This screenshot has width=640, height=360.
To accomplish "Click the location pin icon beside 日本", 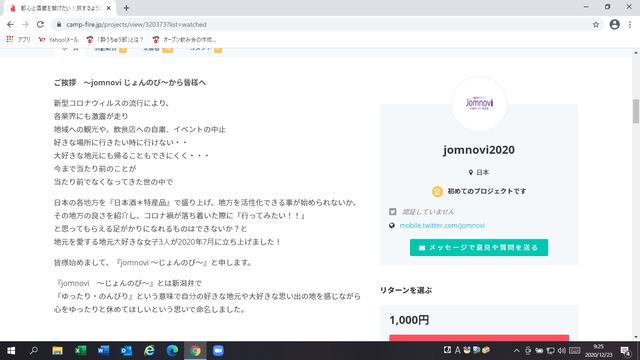I will coord(471,172).
